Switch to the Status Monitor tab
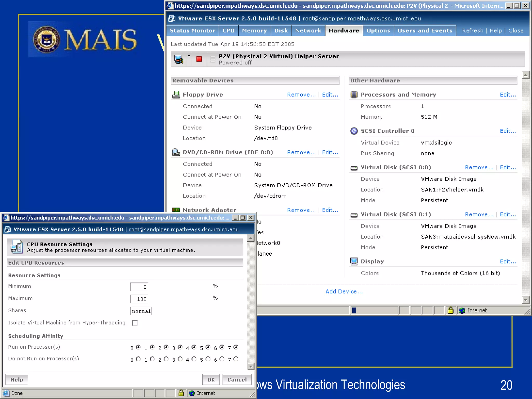The image size is (532, 399). (192, 31)
